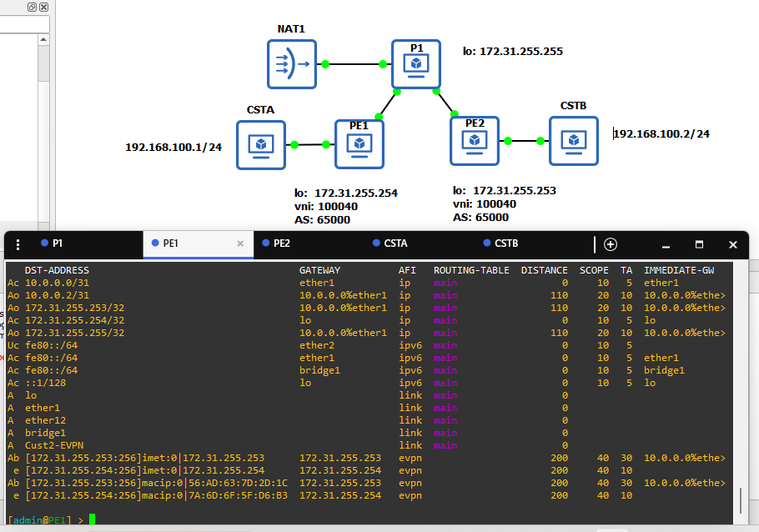Select the PE2 router node
759x532 pixels.
[x=475, y=141]
